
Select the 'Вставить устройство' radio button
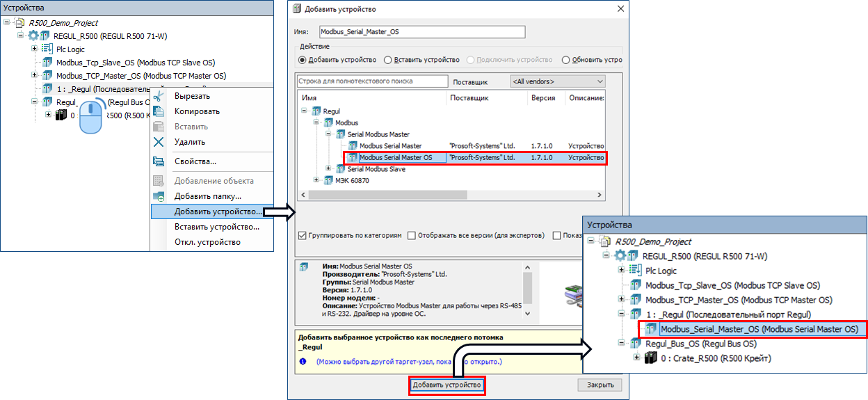click(388, 60)
